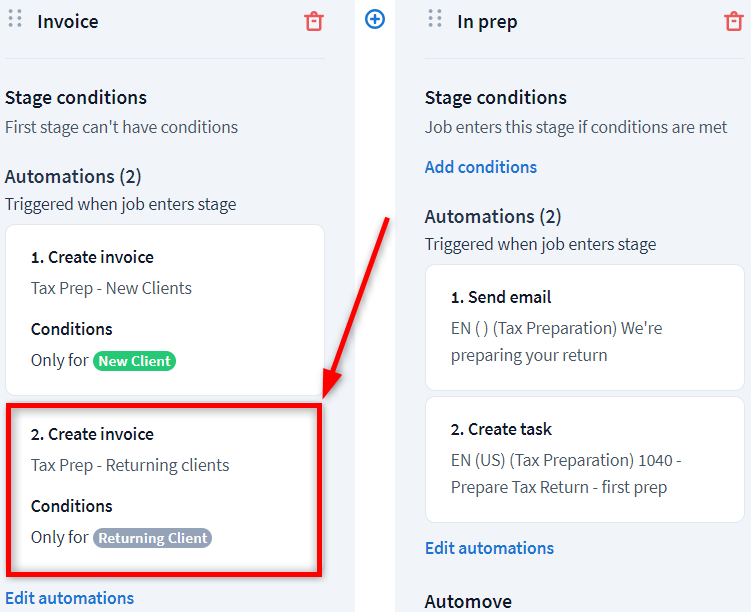Grab the Invoice stage drag handle

15,19
